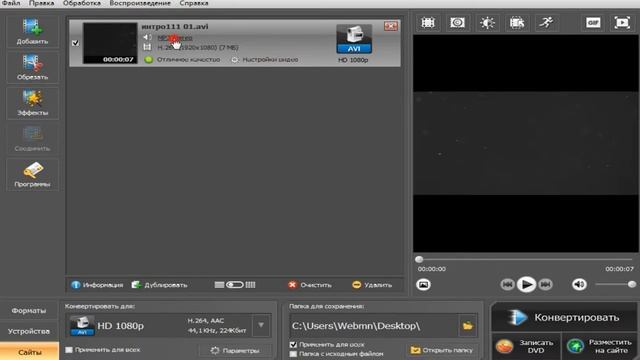Open the Настройки видео link
The width and height of the screenshot is (640, 360).
point(270,60)
